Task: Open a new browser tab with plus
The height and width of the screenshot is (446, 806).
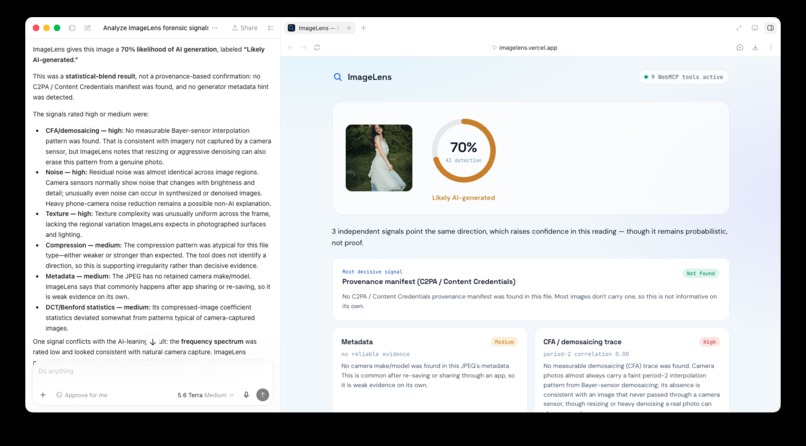Action: click(x=363, y=28)
